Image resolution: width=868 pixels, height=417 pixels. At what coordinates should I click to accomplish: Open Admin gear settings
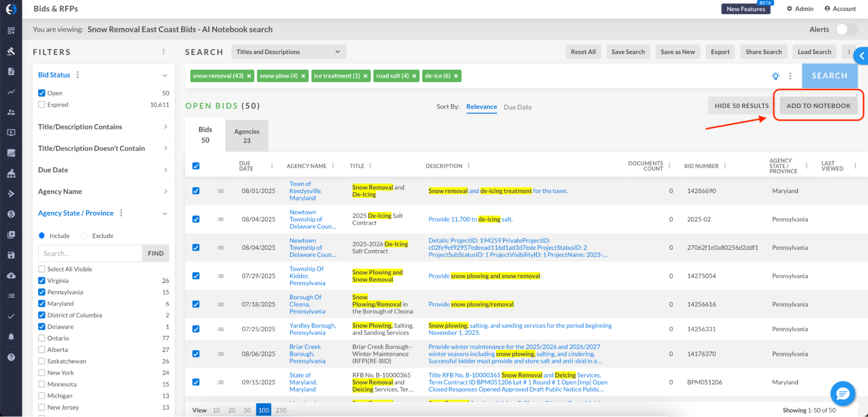tap(800, 9)
